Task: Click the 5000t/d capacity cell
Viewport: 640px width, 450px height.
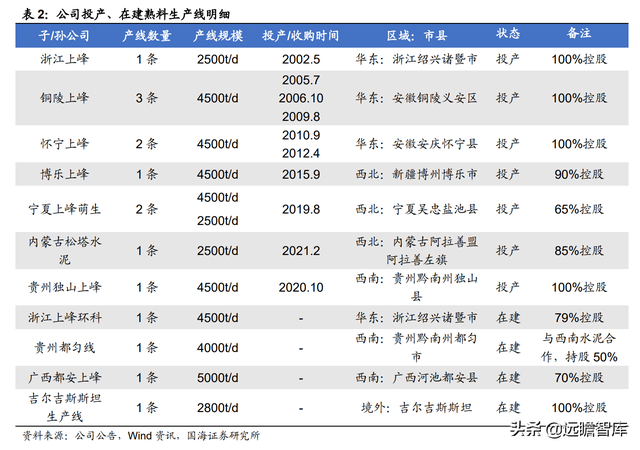Action: click(x=218, y=378)
